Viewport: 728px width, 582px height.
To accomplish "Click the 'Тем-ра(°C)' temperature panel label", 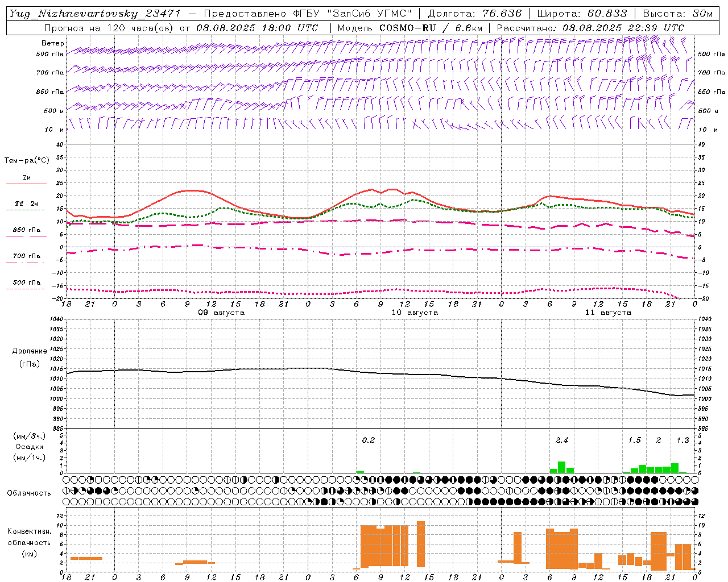I will pyautogui.click(x=27, y=161).
